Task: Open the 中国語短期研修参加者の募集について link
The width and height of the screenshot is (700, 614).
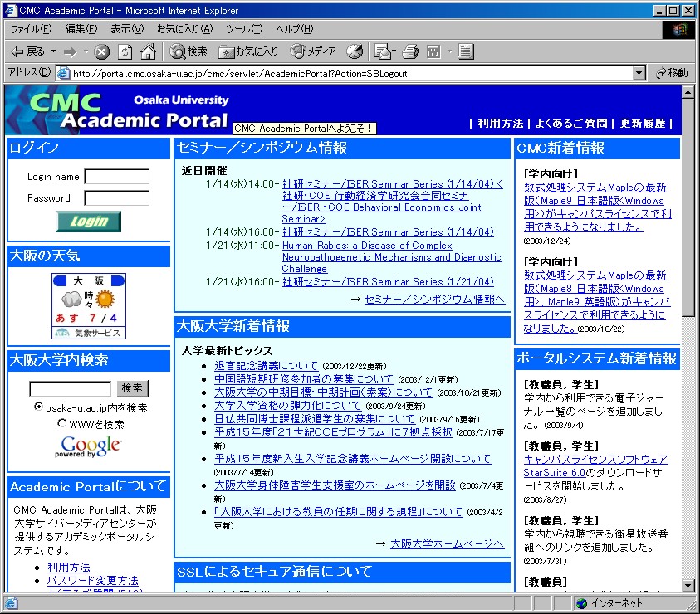Action: [x=304, y=379]
